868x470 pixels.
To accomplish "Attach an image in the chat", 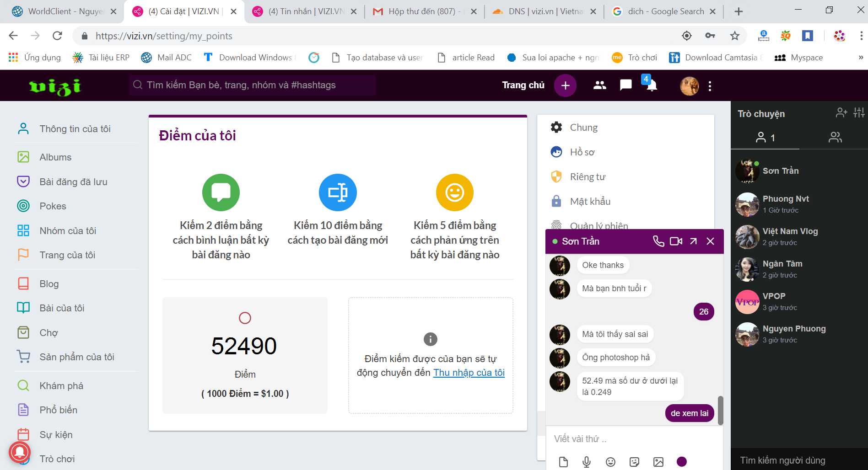I will pos(658,462).
